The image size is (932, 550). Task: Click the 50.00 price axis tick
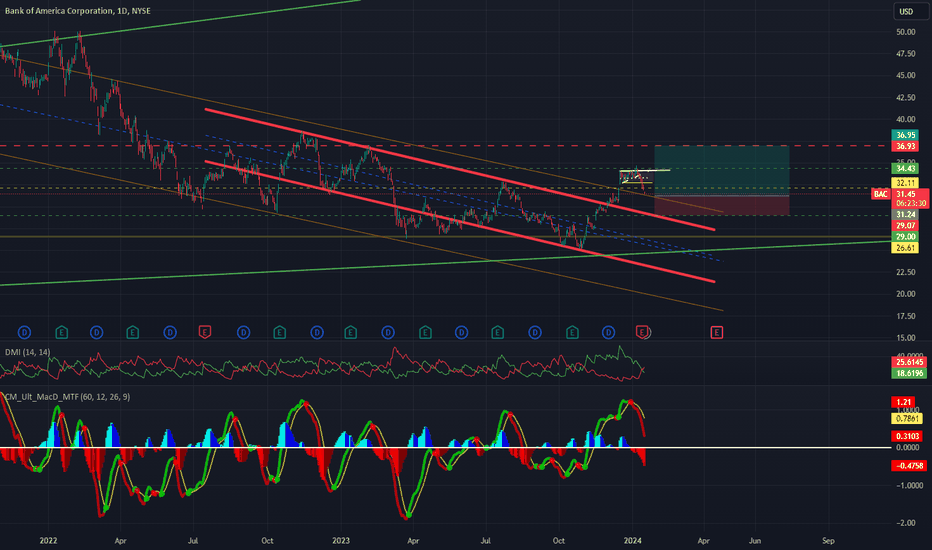[x=906, y=32]
